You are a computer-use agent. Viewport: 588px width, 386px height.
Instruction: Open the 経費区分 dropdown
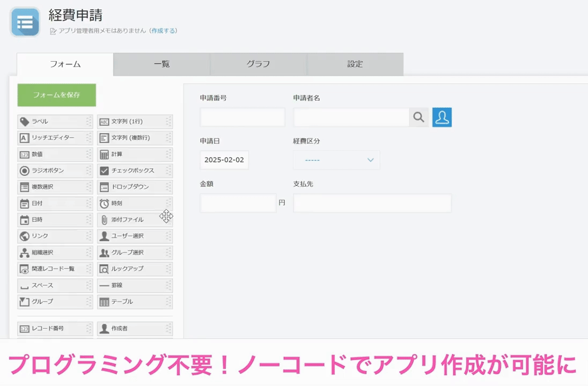336,160
